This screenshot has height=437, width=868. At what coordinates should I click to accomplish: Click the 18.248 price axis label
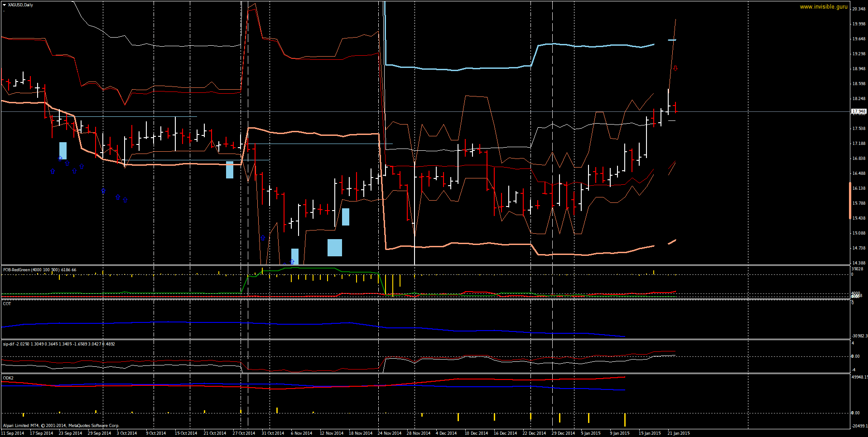point(859,99)
